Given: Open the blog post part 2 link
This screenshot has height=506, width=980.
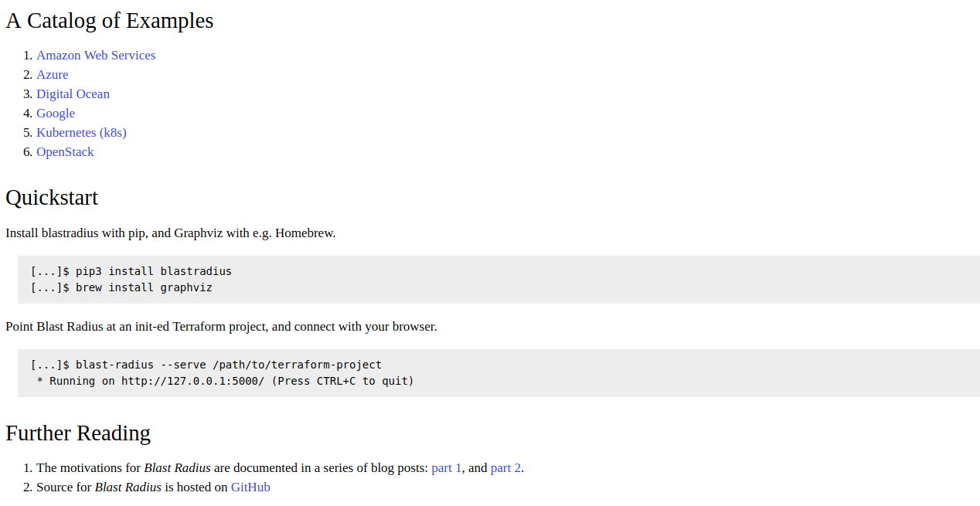Looking at the screenshot, I should (505, 468).
